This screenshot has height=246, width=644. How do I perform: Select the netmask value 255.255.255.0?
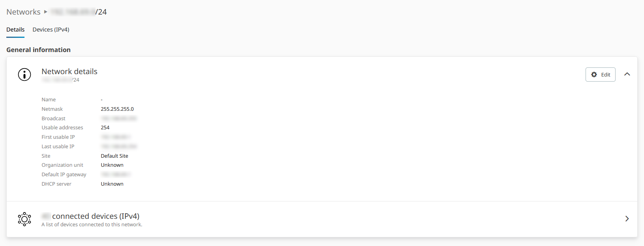coord(117,109)
